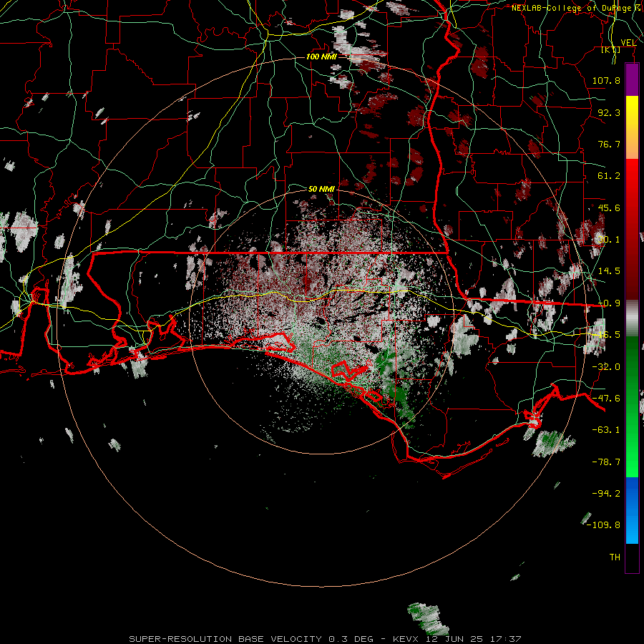Screen dimensions: 644x644
Task: Click the "50 NMI" range ring label
Action: (x=321, y=189)
